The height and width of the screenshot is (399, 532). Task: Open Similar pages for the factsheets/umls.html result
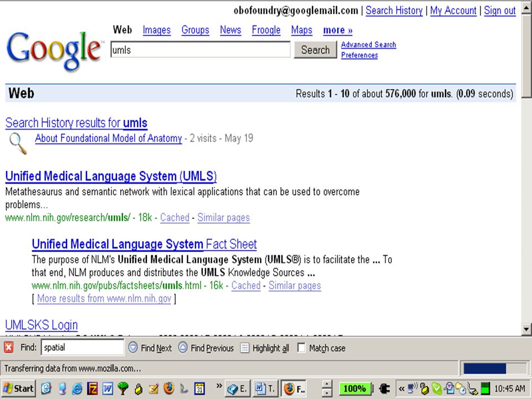pyautogui.click(x=295, y=285)
